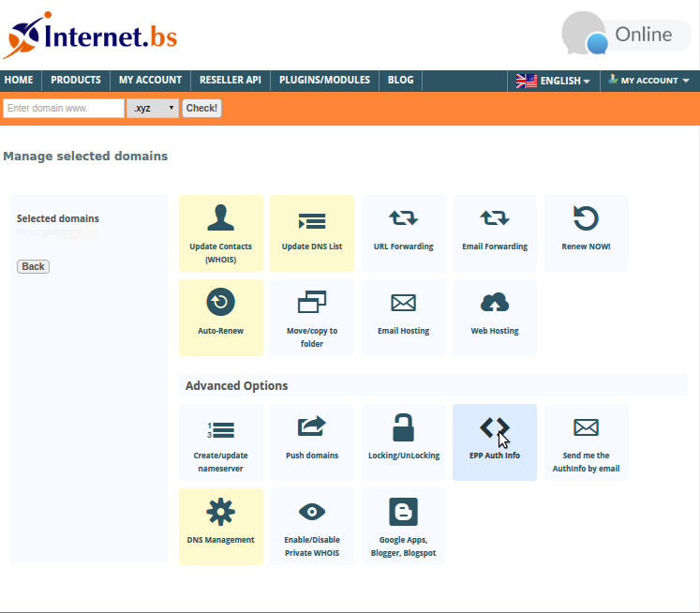Toggle Enable/Disable Private WHOIS eye

tap(312, 512)
